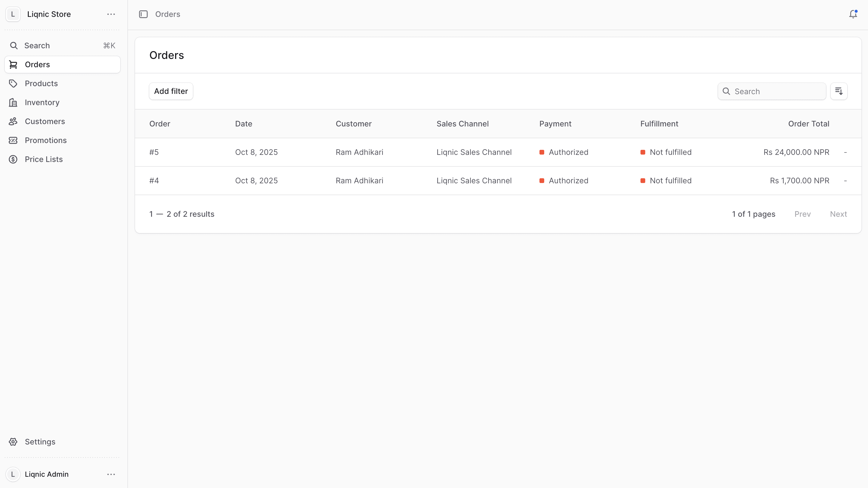Open the notifications bell icon
The height and width of the screenshot is (488, 868).
(x=853, y=14)
